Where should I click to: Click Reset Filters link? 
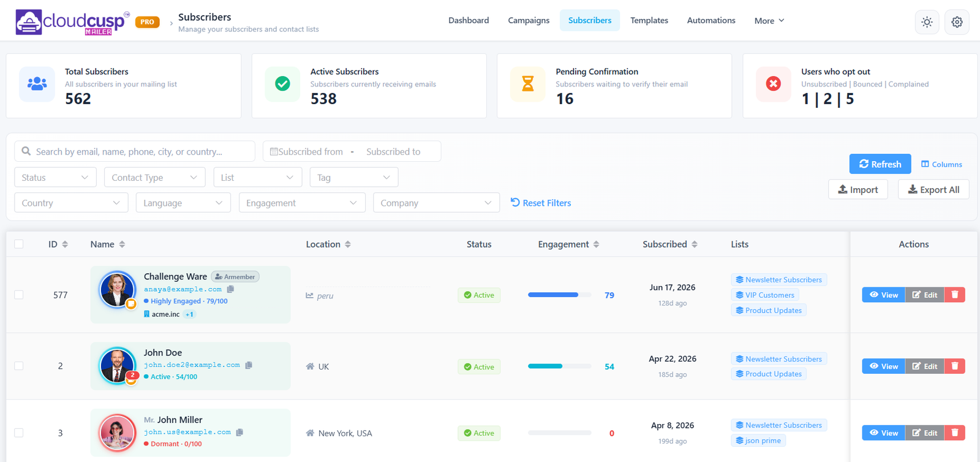[541, 203]
